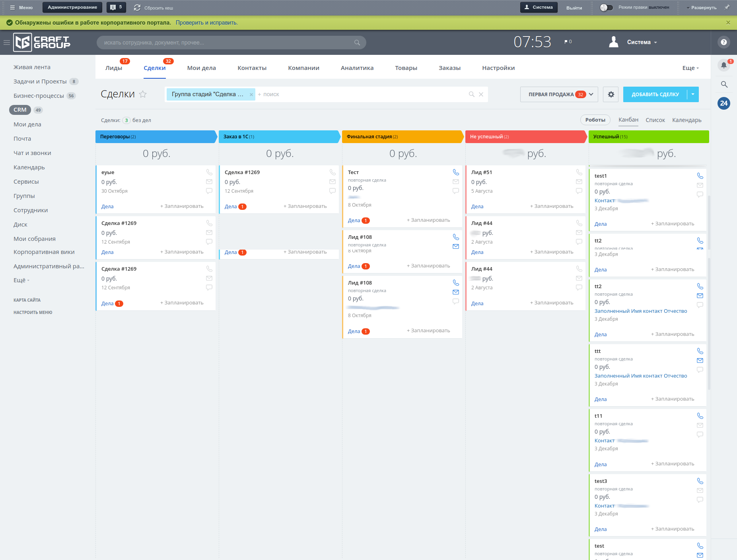Toggle the Режим правки edit mode switch

606,8
